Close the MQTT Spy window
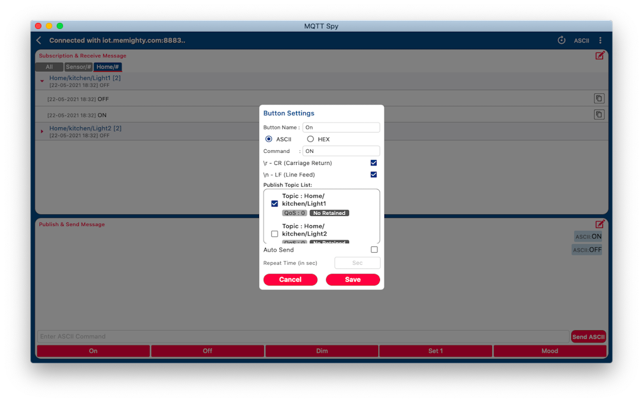 [x=38, y=26]
